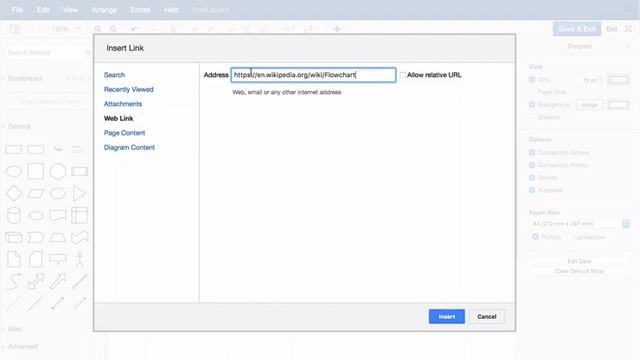Select the Portrait orientation radio button
This screenshot has height=360, width=640.
(x=535, y=237)
